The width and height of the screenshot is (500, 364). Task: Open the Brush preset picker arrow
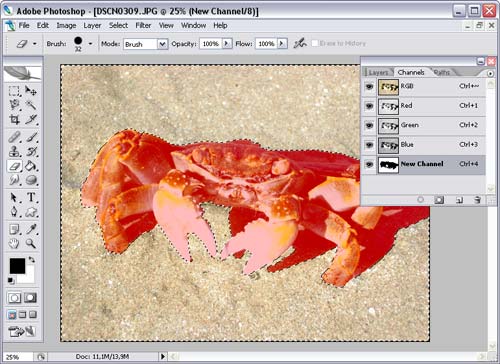[x=90, y=44]
